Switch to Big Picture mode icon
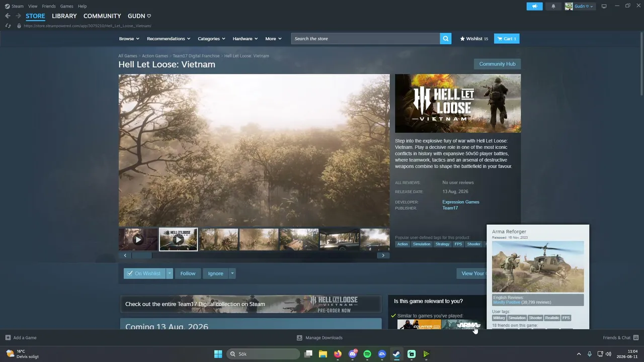This screenshot has width=644, height=362. click(604, 6)
